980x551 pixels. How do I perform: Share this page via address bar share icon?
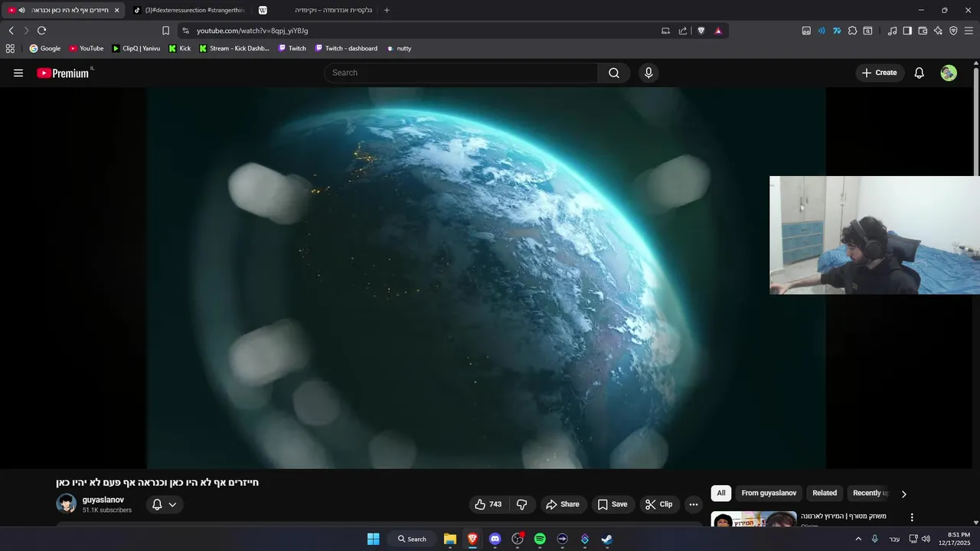coord(683,31)
